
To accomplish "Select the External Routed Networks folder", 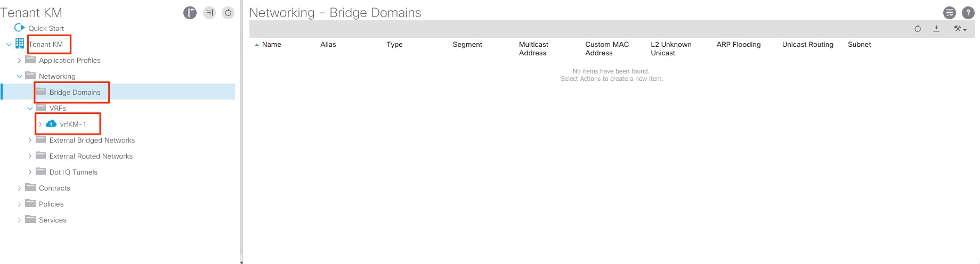I will click(x=91, y=156).
